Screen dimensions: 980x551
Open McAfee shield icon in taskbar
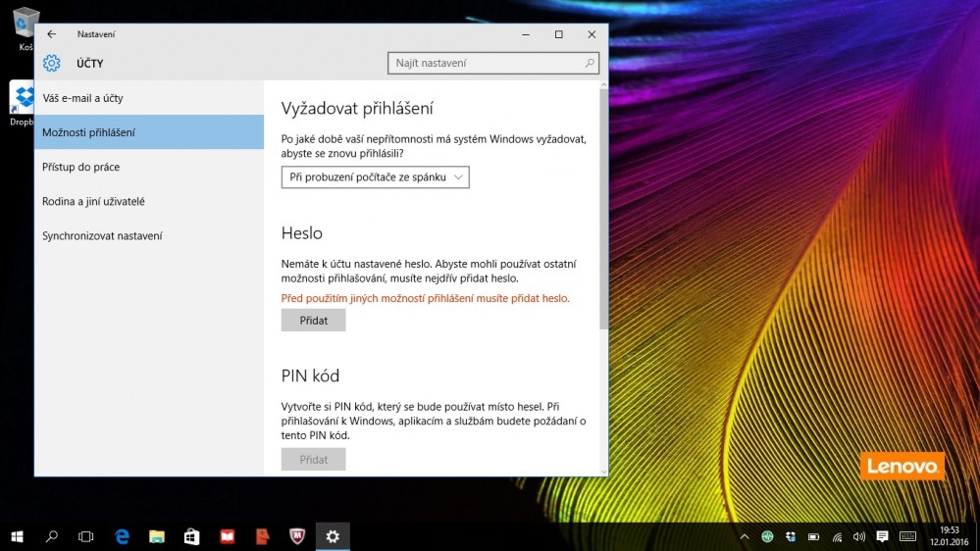pyautogui.click(x=296, y=536)
